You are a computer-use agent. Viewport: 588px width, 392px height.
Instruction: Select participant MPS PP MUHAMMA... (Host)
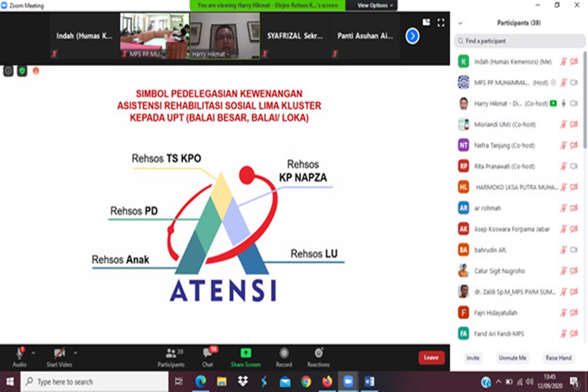tap(518, 83)
